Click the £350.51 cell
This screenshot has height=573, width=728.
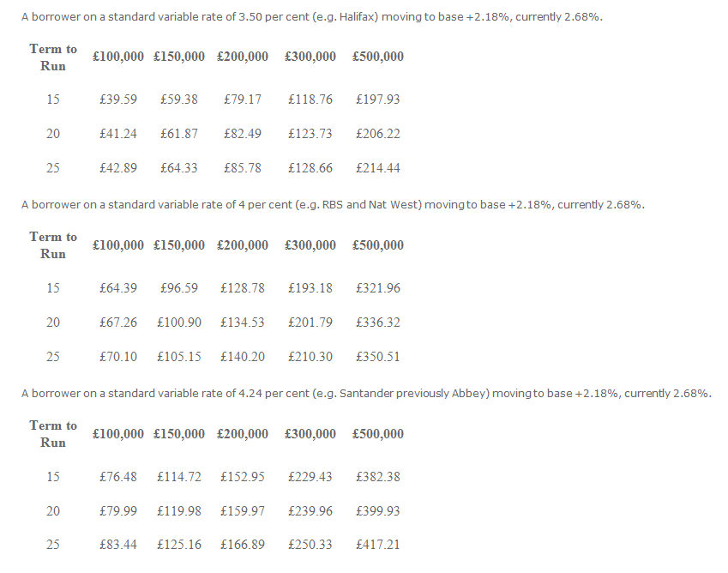point(377,357)
